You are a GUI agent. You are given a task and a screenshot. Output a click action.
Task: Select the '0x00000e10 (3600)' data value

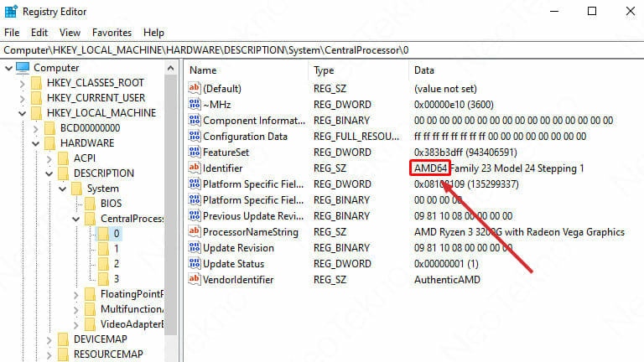click(x=454, y=105)
